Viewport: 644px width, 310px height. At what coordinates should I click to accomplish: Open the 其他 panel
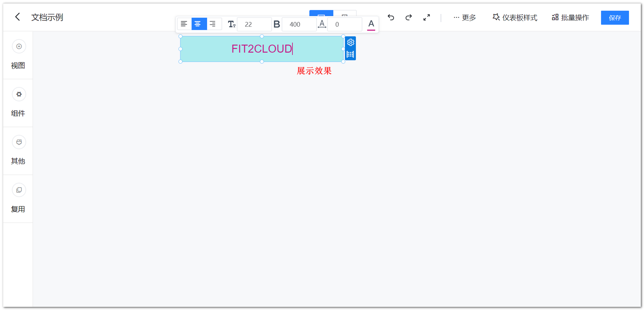click(x=18, y=161)
